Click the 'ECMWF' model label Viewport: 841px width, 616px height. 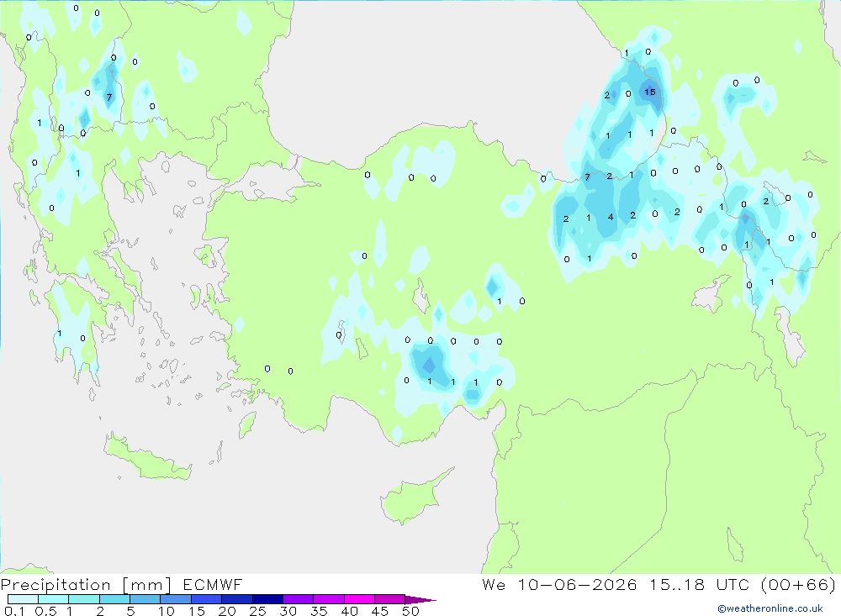click(x=213, y=584)
